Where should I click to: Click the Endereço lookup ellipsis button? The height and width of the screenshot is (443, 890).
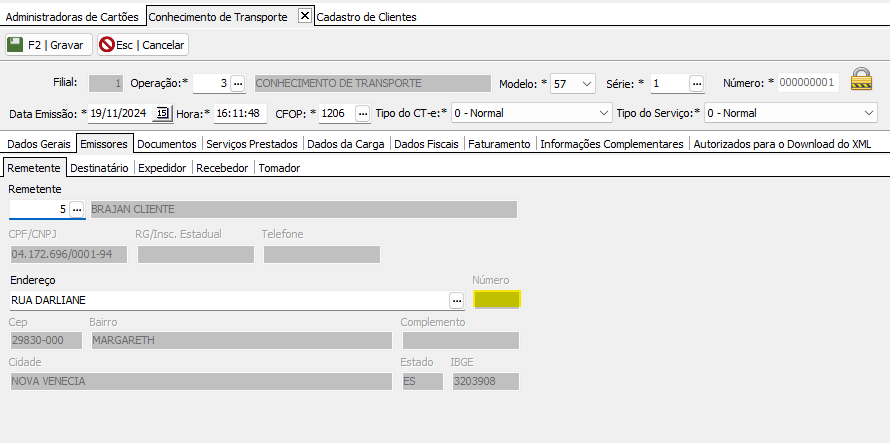tap(456, 300)
